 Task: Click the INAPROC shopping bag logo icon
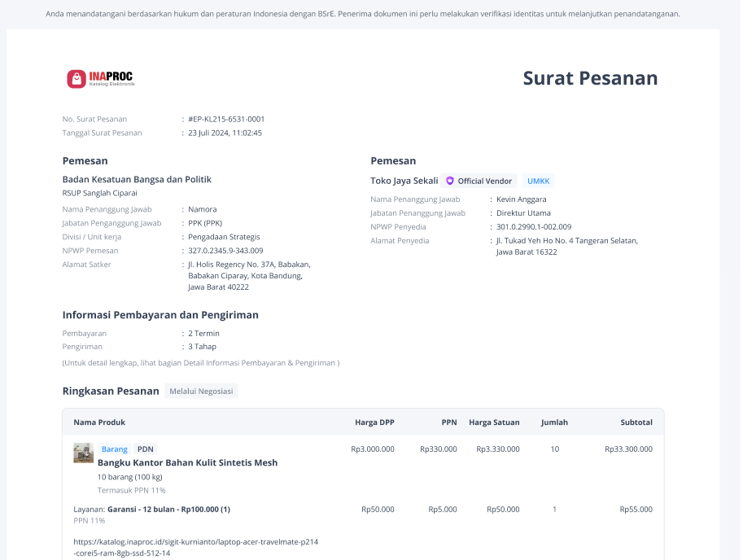point(76,79)
